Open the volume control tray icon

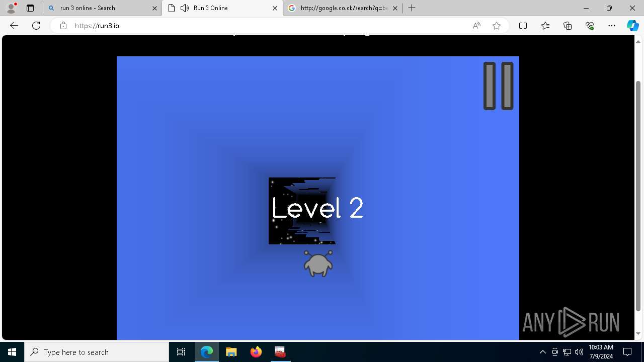pos(579,352)
